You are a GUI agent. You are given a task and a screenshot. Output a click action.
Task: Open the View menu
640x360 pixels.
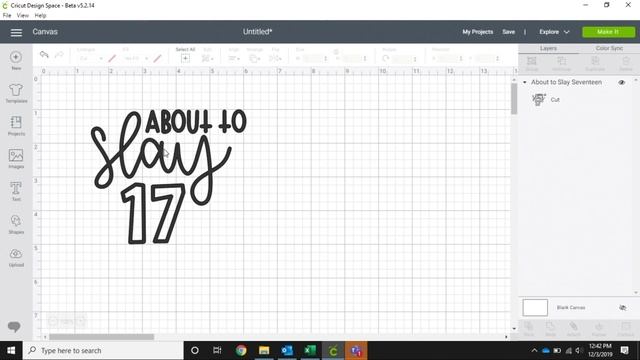22,16
